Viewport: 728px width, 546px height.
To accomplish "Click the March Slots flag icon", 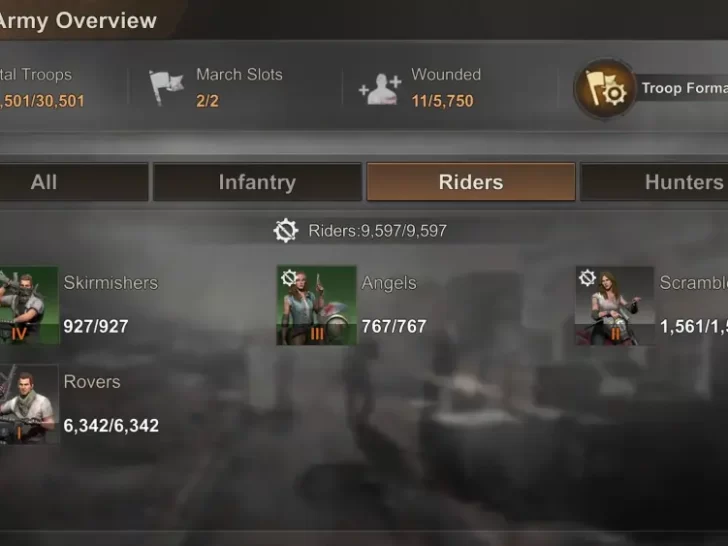I will tap(166, 87).
